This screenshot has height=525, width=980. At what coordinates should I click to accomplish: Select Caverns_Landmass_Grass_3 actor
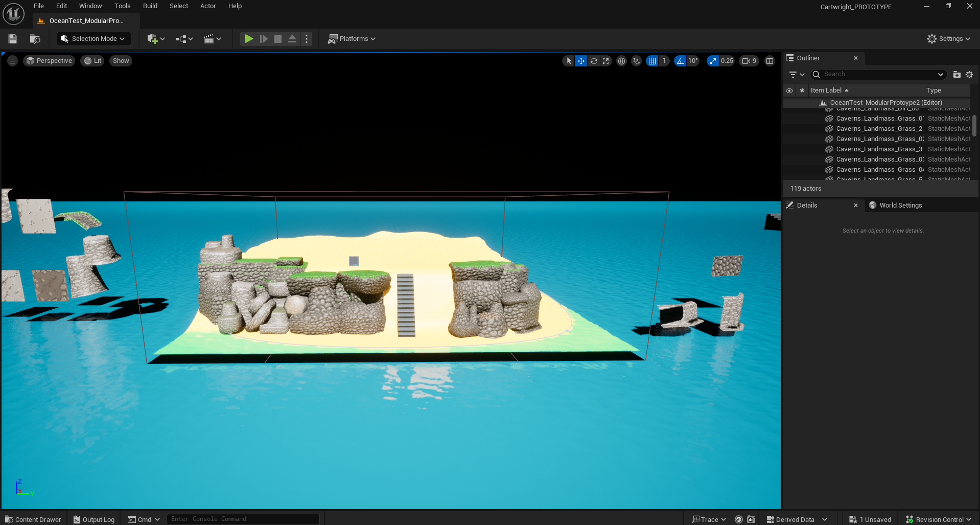pos(876,149)
